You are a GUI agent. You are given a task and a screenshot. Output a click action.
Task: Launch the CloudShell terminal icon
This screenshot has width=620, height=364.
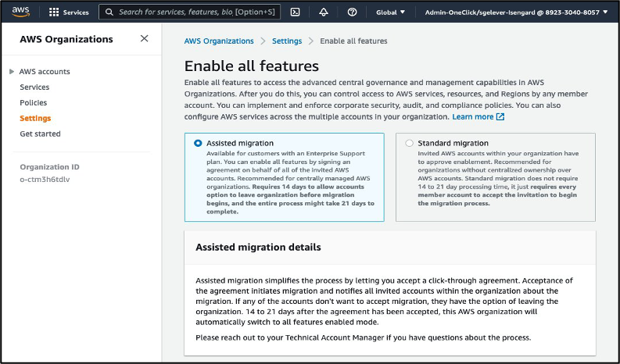tap(295, 12)
